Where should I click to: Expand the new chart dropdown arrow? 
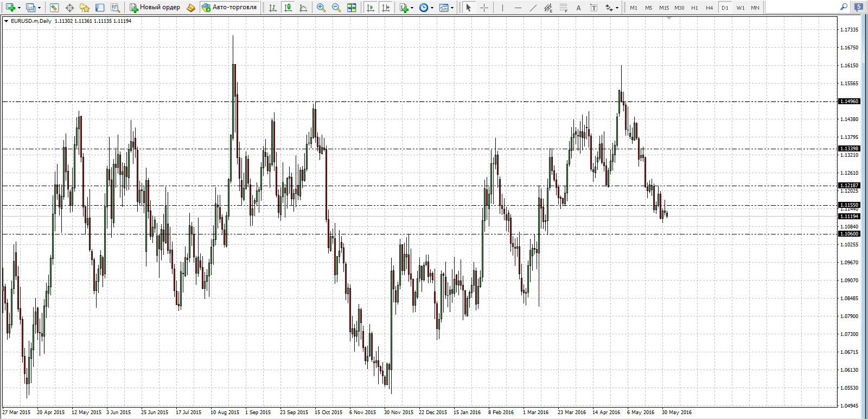coord(19,8)
